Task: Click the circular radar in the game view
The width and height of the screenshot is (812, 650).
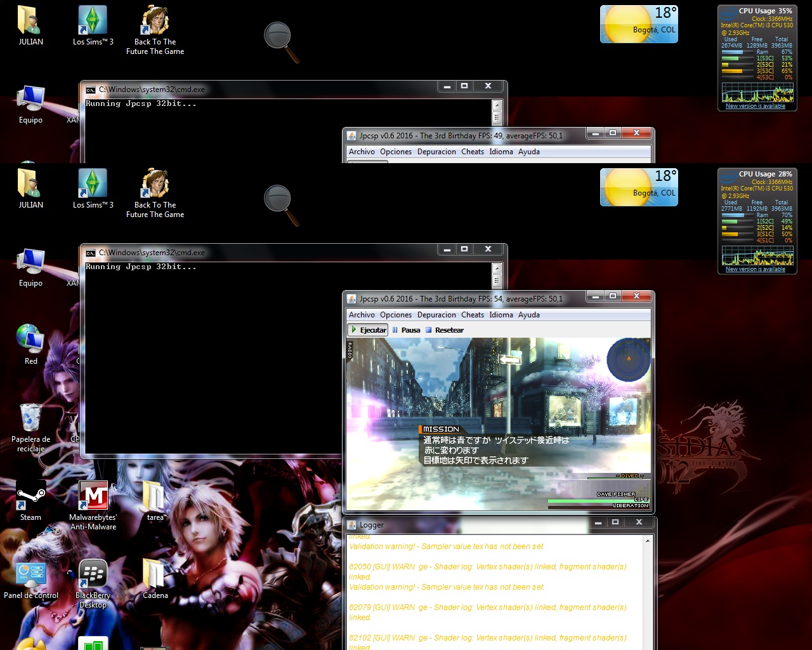Action: pos(628,360)
